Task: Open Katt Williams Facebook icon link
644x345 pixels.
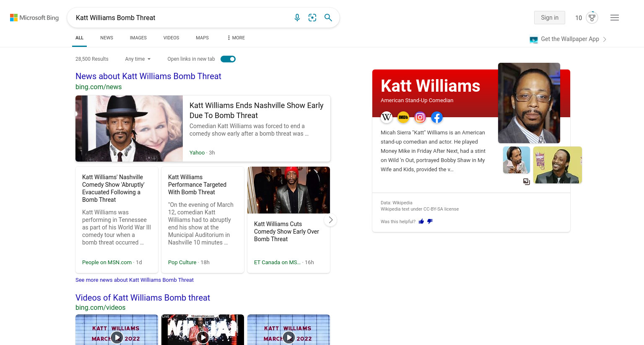Action: click(x=437, y=117)
